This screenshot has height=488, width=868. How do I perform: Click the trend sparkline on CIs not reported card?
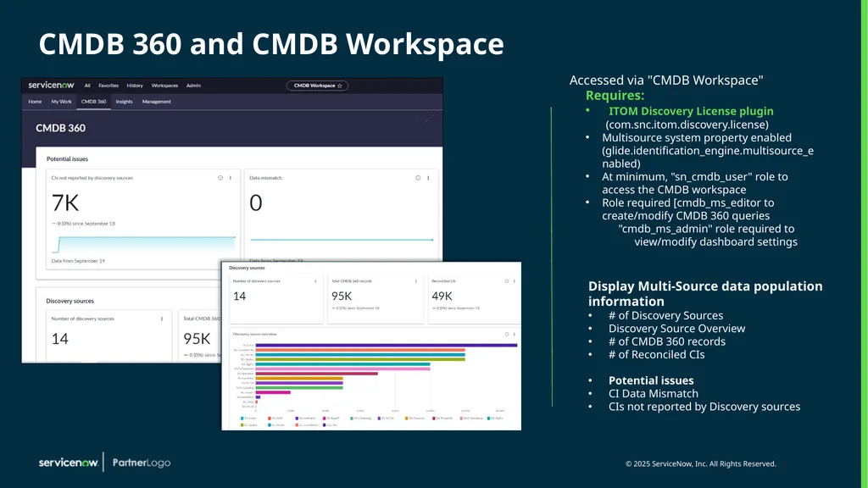tap(144, 243)
